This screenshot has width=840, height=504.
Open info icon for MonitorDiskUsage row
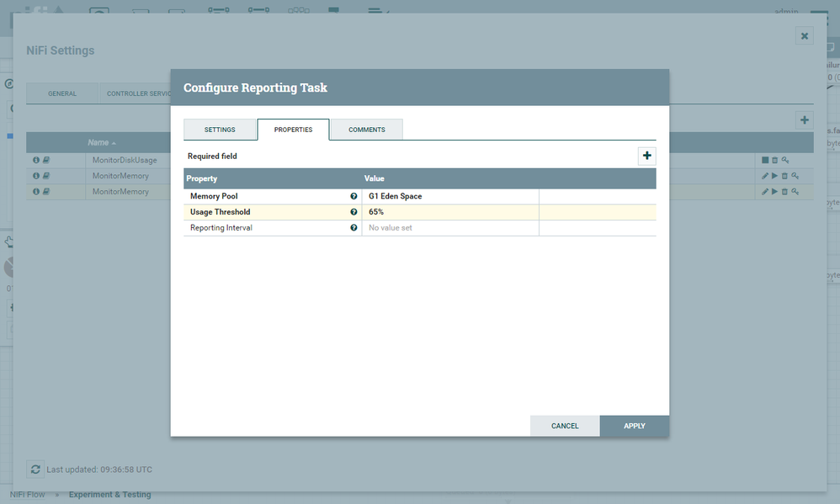(36, 160)
